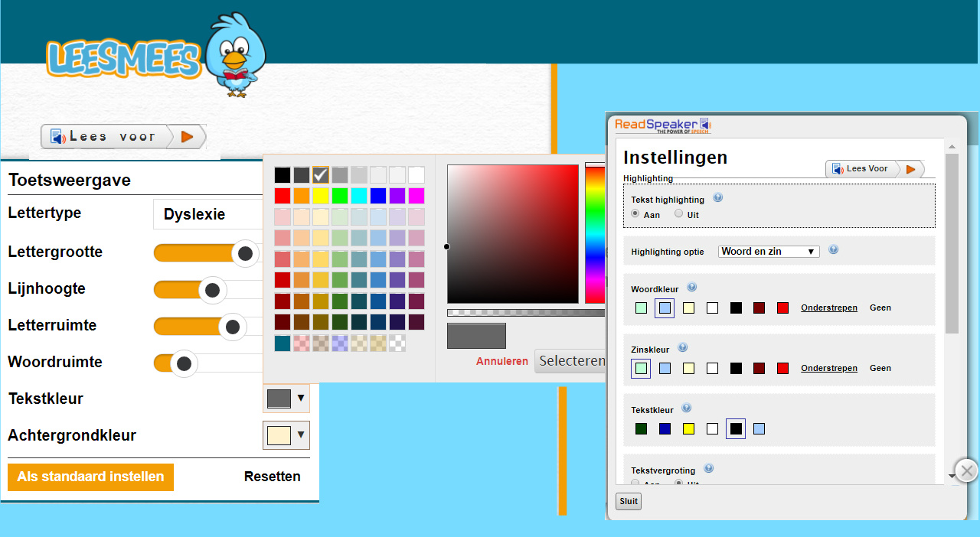Click the play arrow beside 'Lees Voor' in Instellingen

coord(910,169)
